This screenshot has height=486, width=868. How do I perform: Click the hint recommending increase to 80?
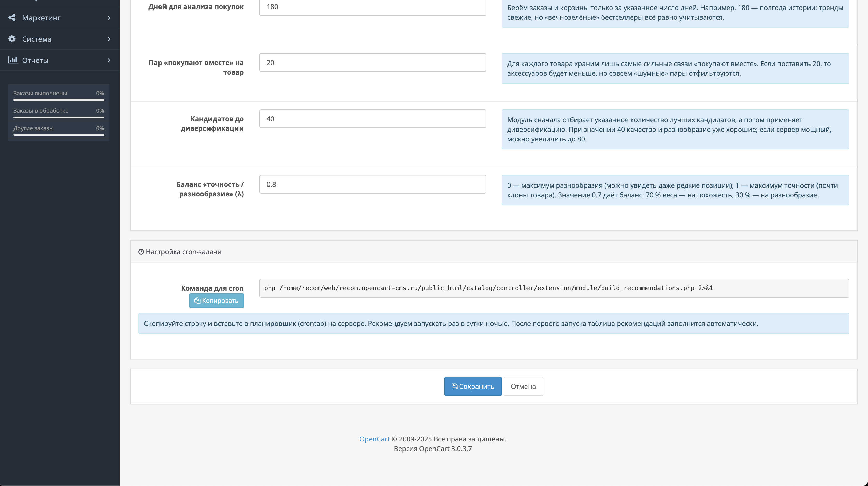pos(675,130)
